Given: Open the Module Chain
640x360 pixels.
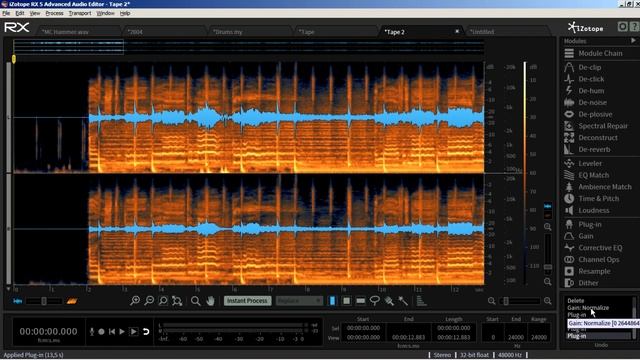Looking at the screenshot, I should pos(594,53).
